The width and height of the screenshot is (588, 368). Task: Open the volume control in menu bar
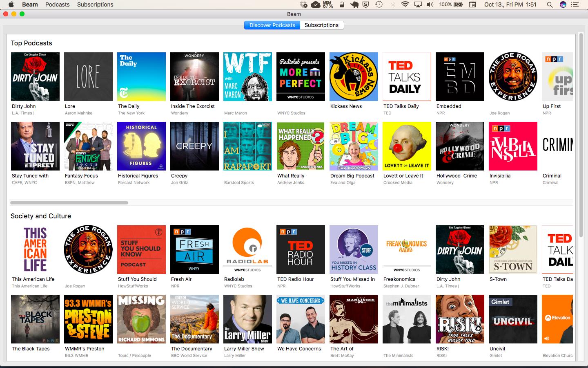click(x=430, y=4)
